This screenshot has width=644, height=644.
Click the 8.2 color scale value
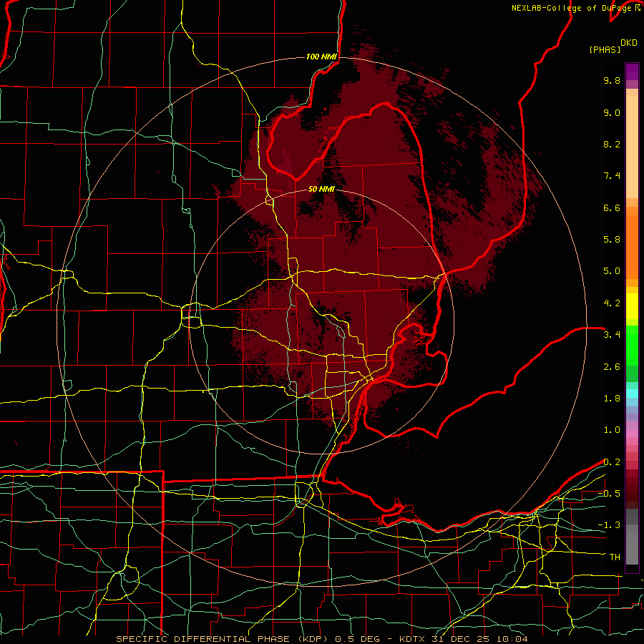coord(612,144)
